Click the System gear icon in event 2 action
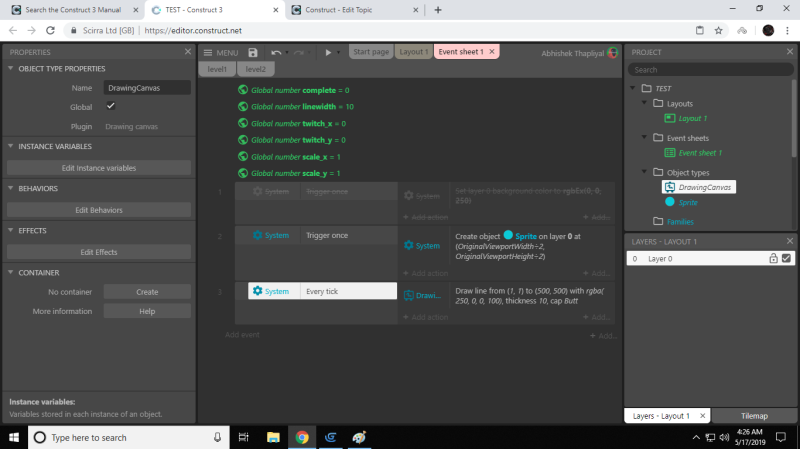Image resolution: width=800 pixels, height=449 pixels. click(x=409, y=245)
